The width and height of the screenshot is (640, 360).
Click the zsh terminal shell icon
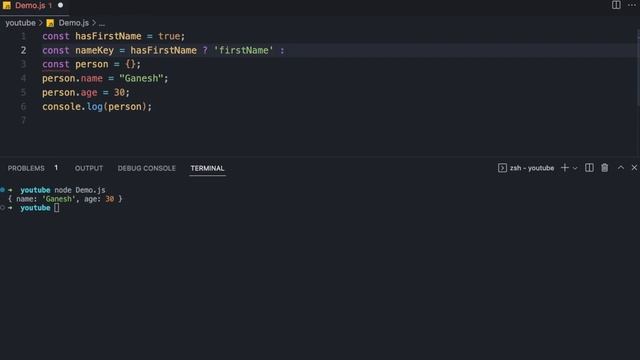coord(502,168)
